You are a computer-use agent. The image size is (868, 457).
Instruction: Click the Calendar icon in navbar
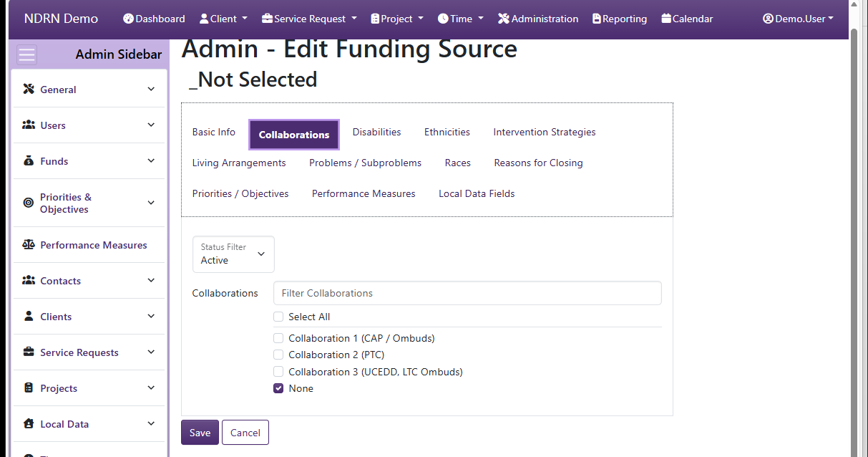pos(666,19)
